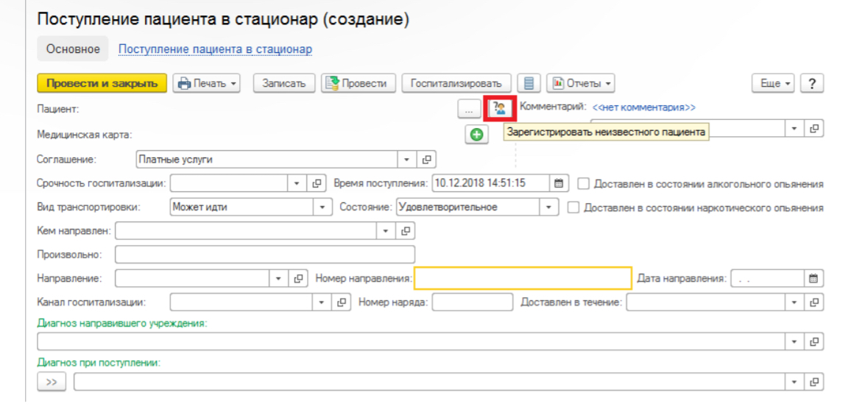Open calendar for Время поступления

click(x=559, y=183)
